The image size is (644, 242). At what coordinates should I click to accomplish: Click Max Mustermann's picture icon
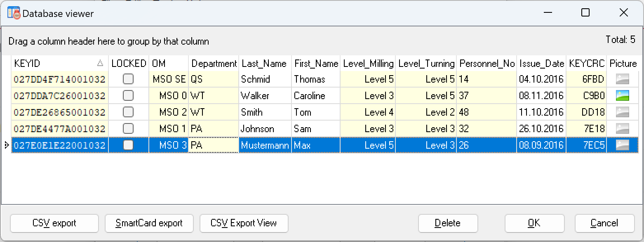[623, 145]
